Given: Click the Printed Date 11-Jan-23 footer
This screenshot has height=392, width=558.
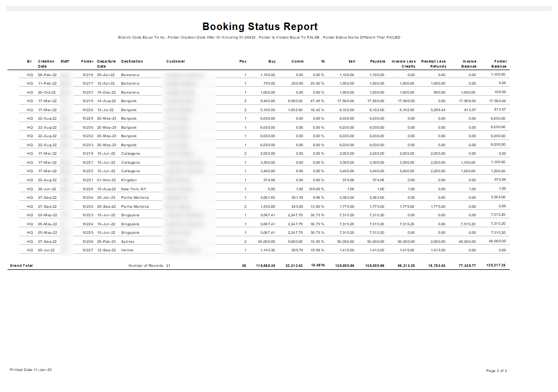Looking at the screenshot, I should 31,370.
